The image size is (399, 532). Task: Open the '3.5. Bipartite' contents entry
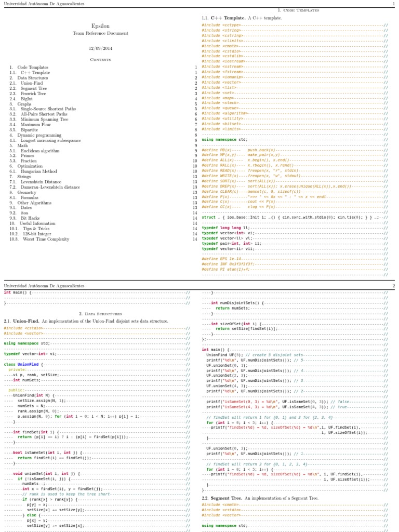coord(24,130)
